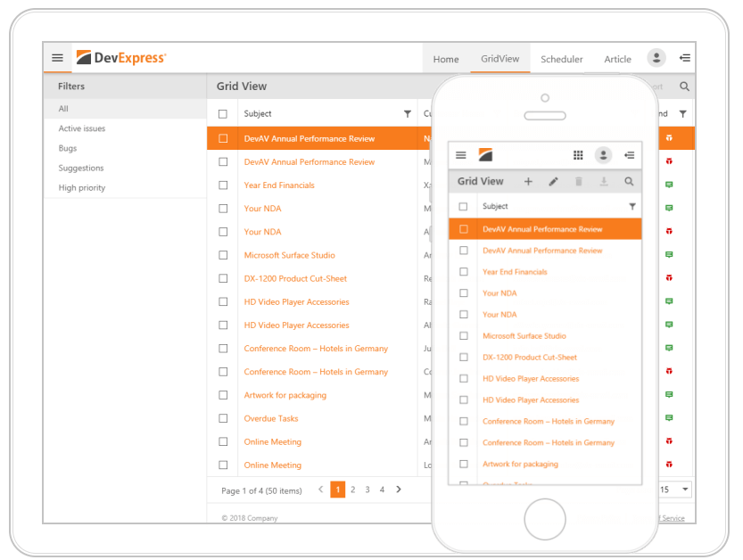Click the red bug icon in highlighted tablet row
The width and height of the screenshot is (743, 560).
(x=669, y=138)
